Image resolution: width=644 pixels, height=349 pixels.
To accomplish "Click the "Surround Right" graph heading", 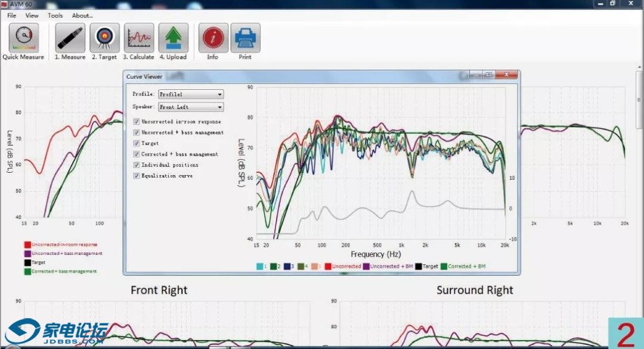I will [x=475, y=291].
